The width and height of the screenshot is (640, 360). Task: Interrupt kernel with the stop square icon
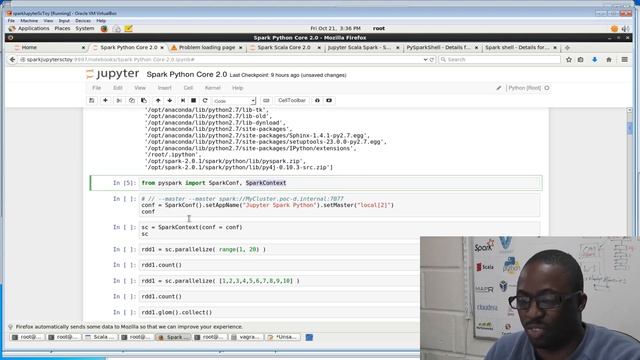pyautogui.click(x=193, y=100)
